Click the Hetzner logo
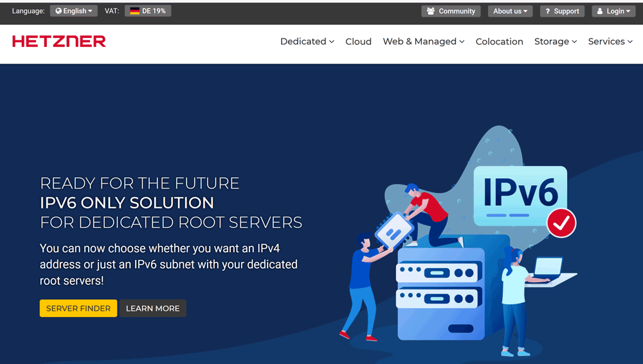The height and width of the screenshot is (364, 643). [x=59, y=41]
